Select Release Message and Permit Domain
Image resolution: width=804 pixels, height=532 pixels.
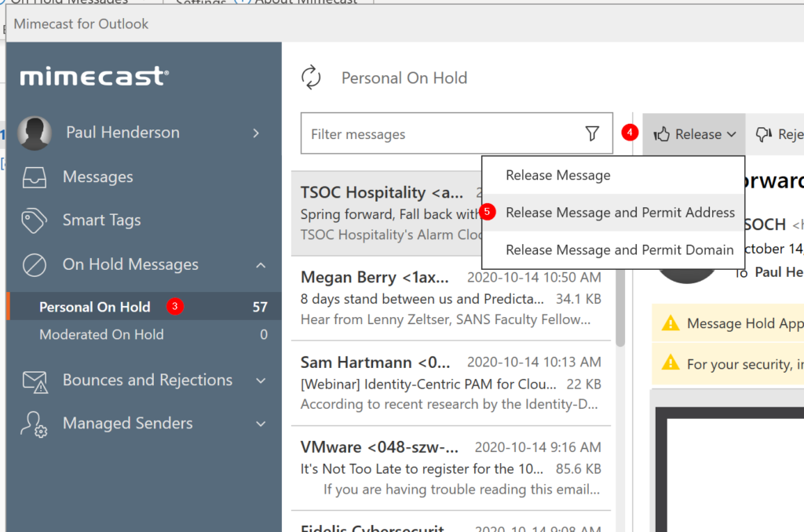612,250
